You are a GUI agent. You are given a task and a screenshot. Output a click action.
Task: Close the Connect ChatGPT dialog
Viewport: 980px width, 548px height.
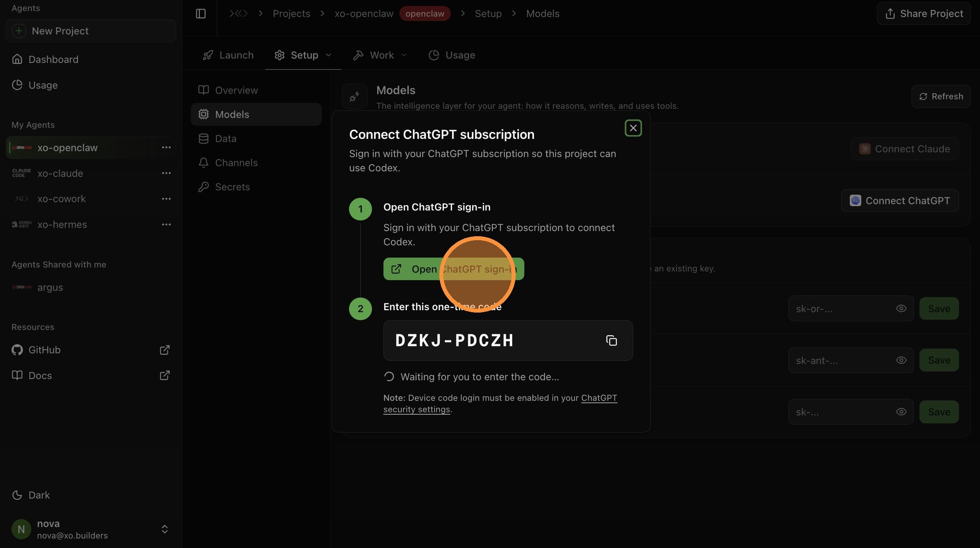point(633,128)
